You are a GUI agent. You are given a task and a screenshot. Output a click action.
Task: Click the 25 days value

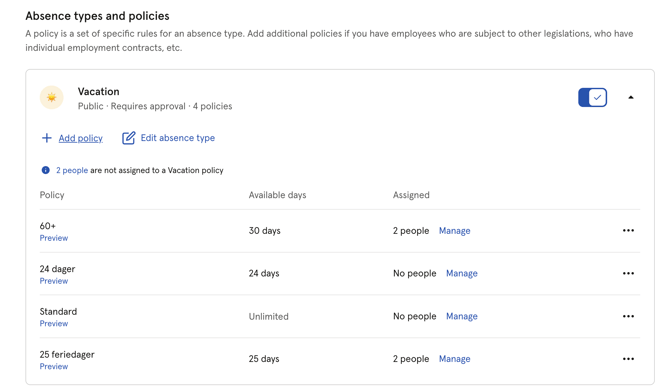point(264,359)
